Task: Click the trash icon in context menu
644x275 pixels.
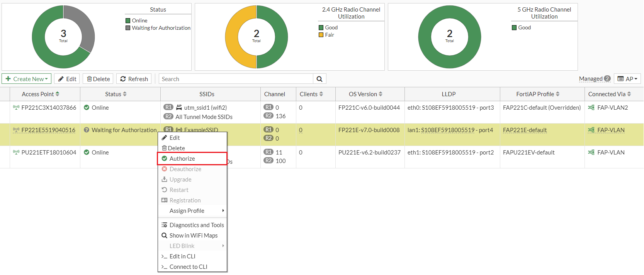Action: click(164, 148)
